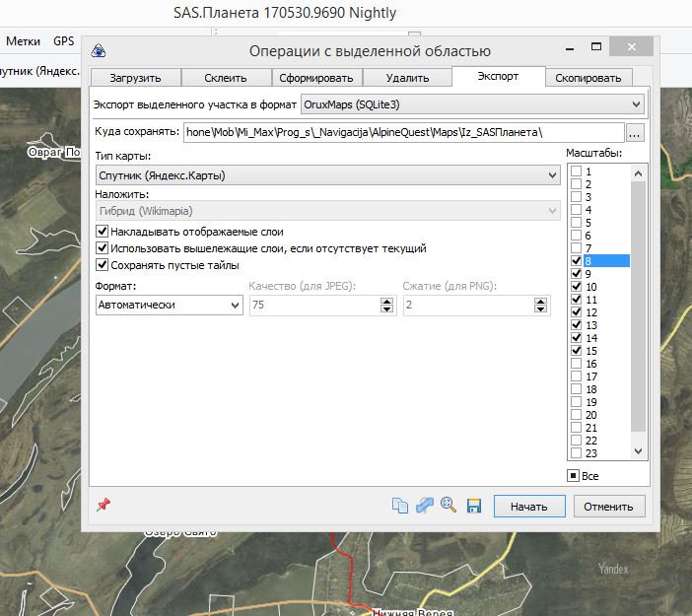Toggle 'Накладывать отображаемые слои' checkbox

click(102, 232)
